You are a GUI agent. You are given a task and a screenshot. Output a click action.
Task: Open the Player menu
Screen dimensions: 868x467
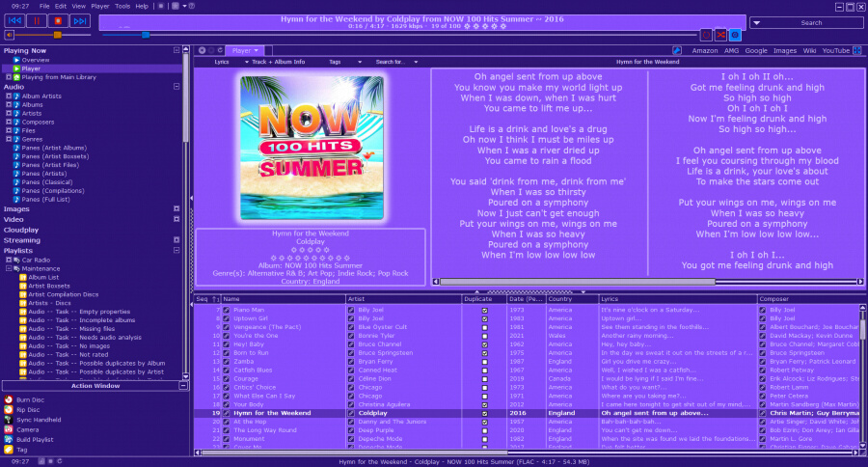click(100, 6)
